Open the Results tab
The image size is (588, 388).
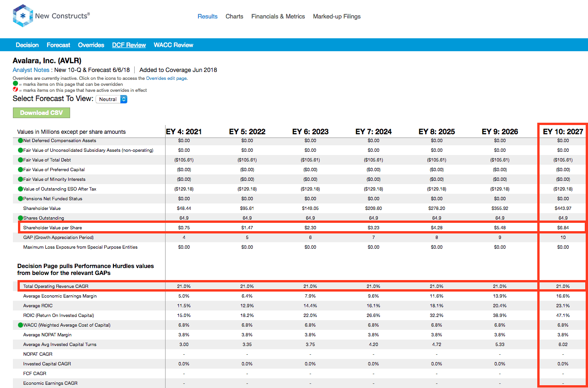point(208,16)
